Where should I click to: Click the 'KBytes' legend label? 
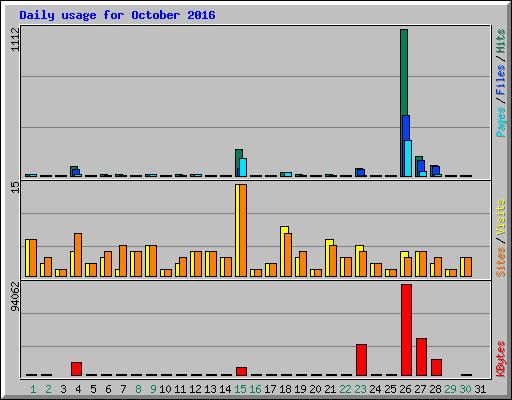[500, 359]
